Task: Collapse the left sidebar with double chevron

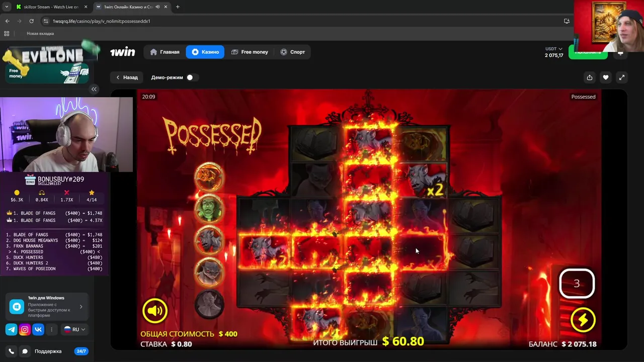Action: pyautogui.click(x=94, y=89)
